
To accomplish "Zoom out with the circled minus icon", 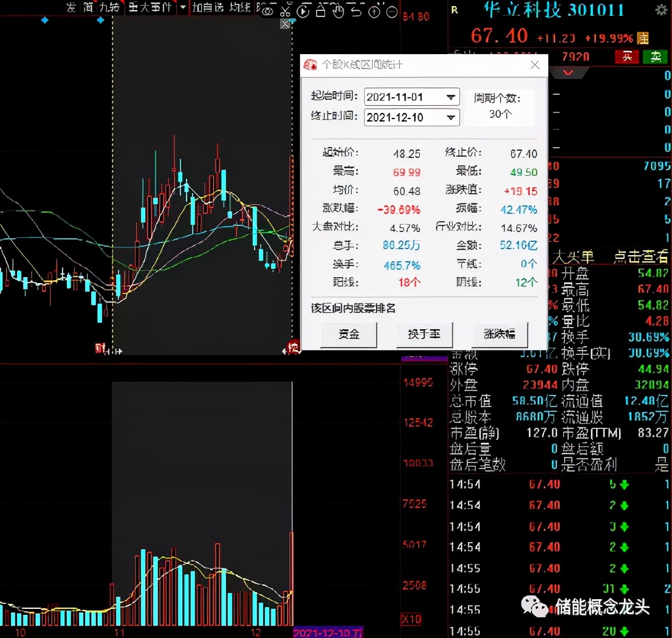I will click(x=393, y=11).
